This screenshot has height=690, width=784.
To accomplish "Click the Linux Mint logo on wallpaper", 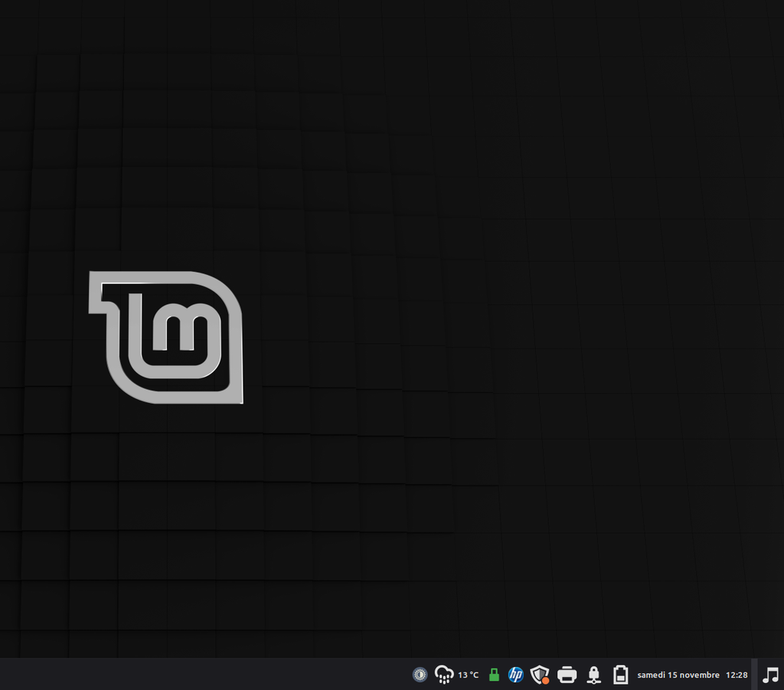I will [166, 337].
